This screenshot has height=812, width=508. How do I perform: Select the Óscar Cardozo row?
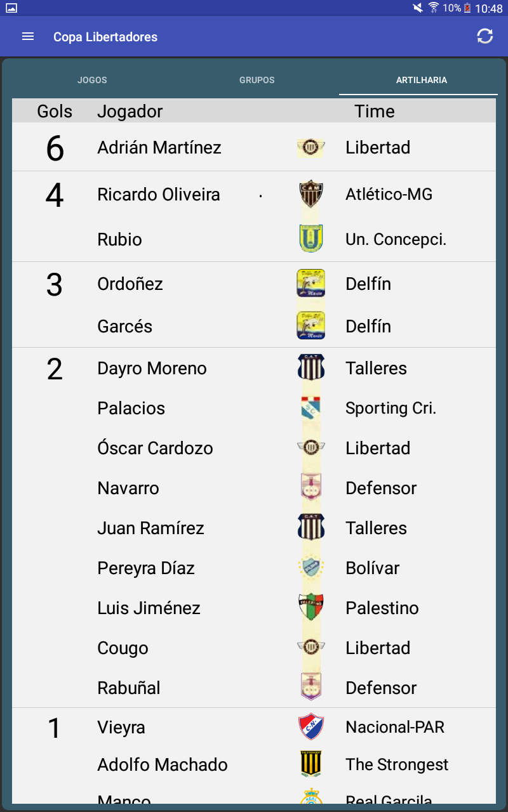pos(254,448)
